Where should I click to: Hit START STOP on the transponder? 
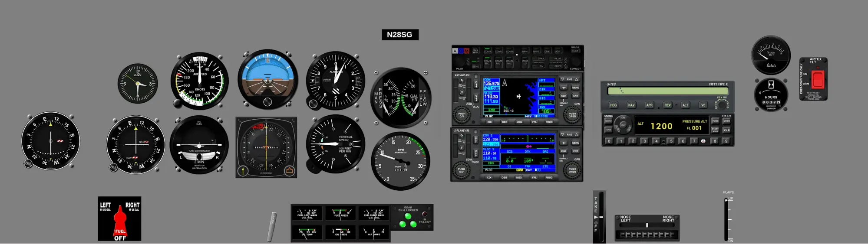tap(715, 130)
